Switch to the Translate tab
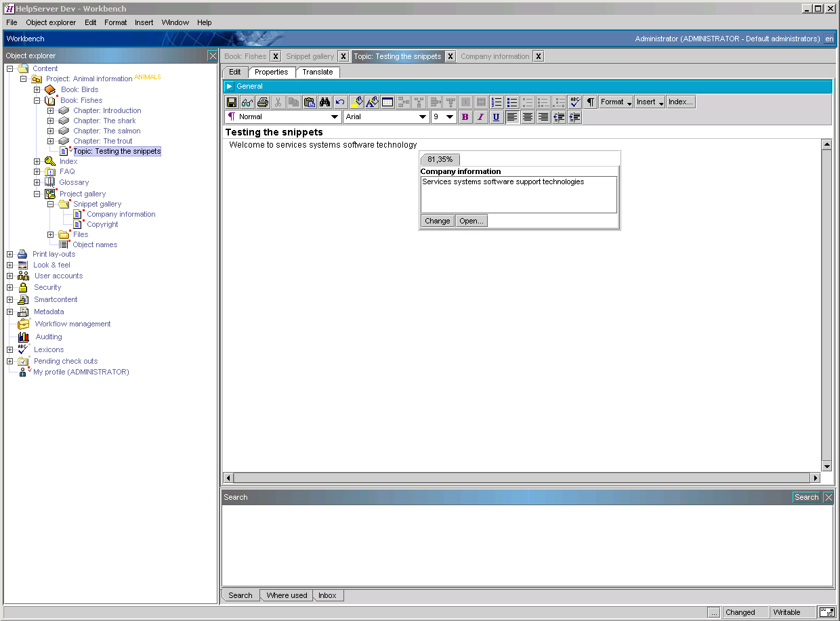 click(x=318, y=72)
